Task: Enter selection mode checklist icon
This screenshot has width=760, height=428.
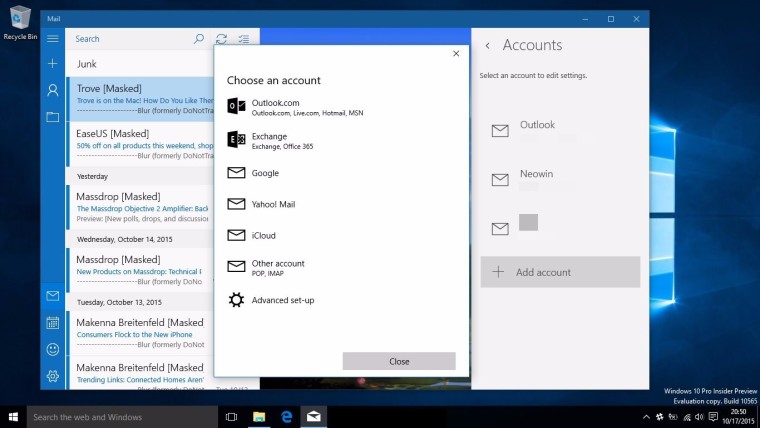Action: 244,39
